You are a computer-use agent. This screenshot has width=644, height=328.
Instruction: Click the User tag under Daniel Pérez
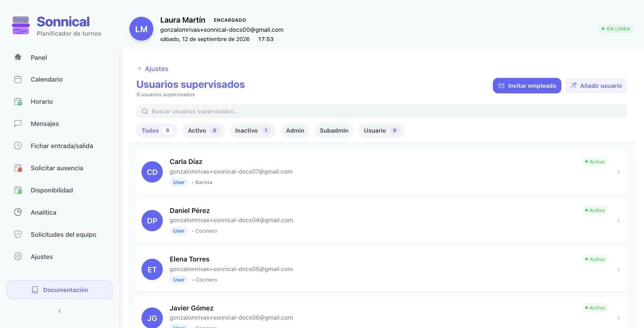(179, 231)
